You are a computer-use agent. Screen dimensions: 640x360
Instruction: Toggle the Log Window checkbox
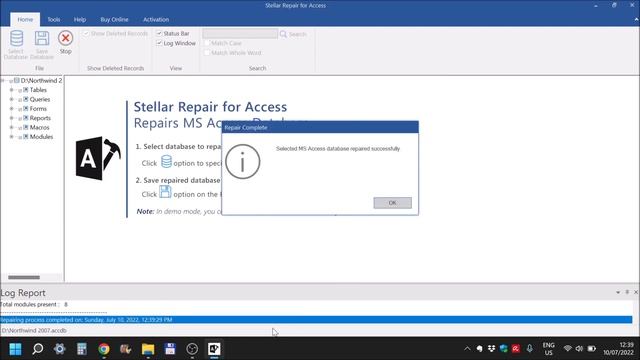pos(159,43)
